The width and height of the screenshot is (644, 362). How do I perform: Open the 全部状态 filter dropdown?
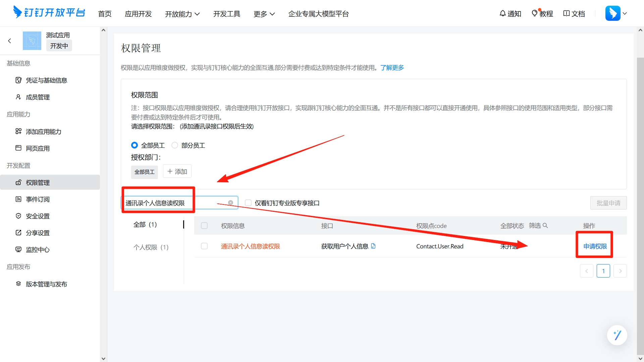[x=512, y=226]
